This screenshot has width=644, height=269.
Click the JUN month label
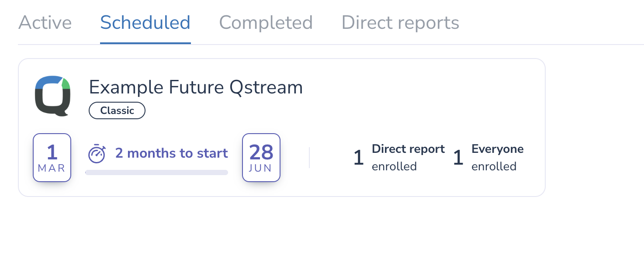(x=261, y=168)
